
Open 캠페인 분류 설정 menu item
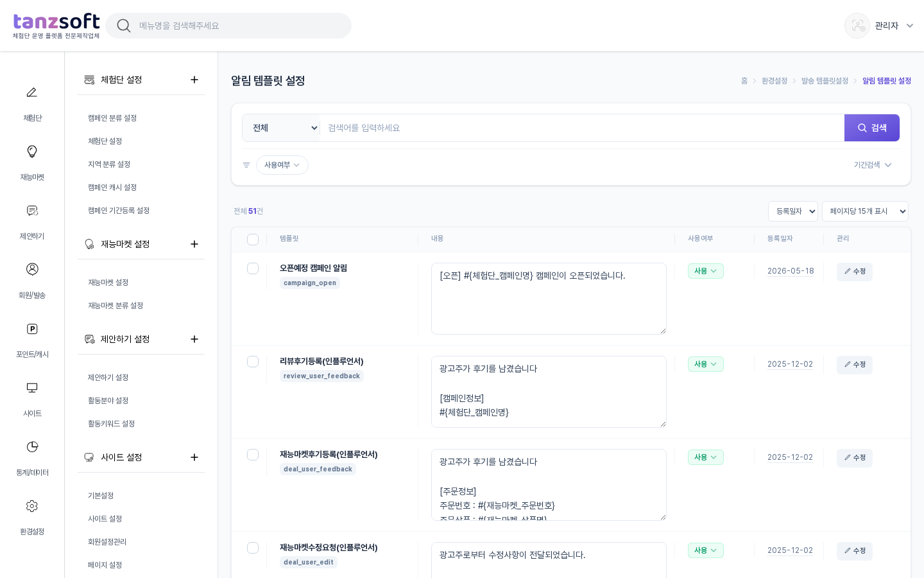(x=112, y=118)
